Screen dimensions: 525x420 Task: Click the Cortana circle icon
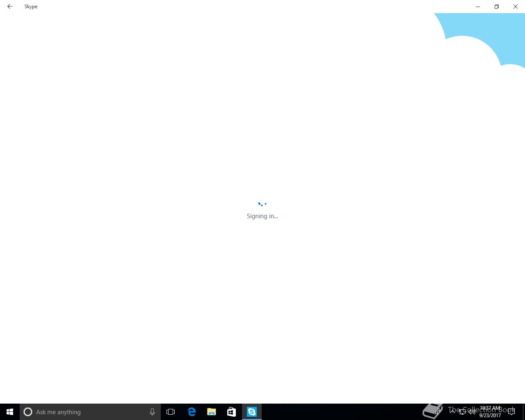tap(28, 412)
